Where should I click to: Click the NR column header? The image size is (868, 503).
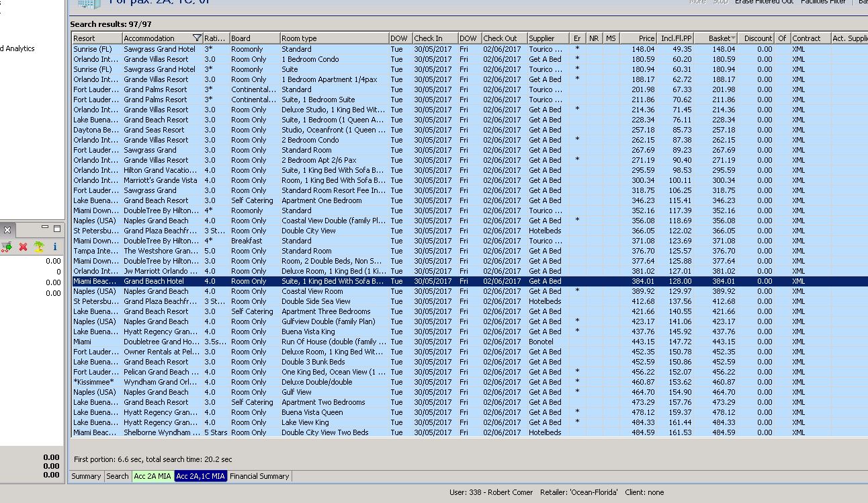point(594,38)
